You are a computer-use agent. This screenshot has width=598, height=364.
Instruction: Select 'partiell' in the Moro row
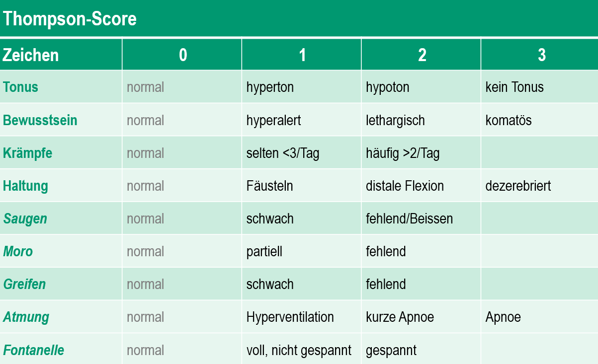click(x=264, y=251)
